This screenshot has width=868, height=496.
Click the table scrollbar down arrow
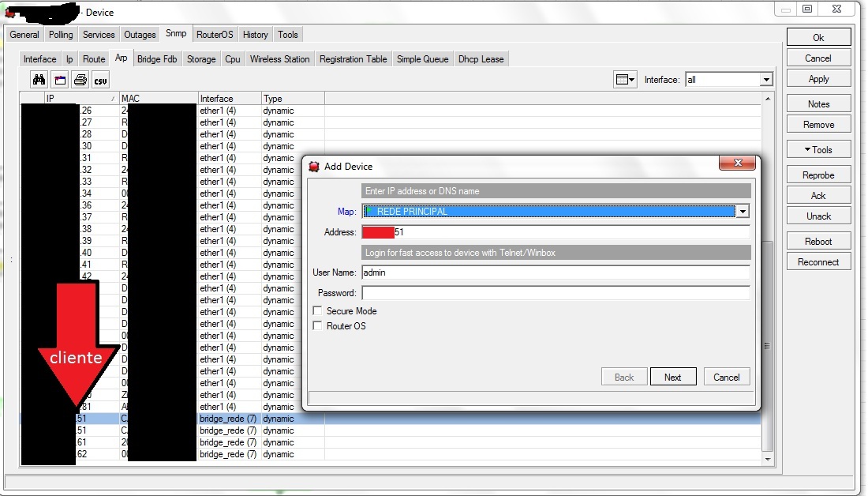coord(767,459)
